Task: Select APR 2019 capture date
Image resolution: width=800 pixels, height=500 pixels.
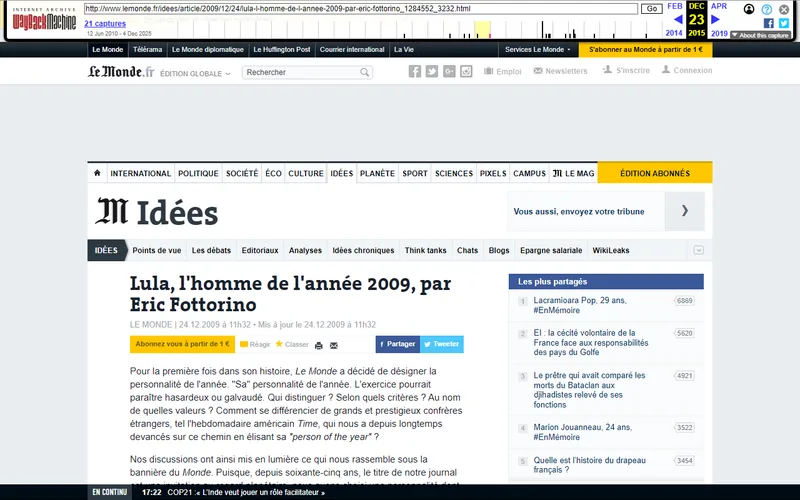Action: pos(719,19)
